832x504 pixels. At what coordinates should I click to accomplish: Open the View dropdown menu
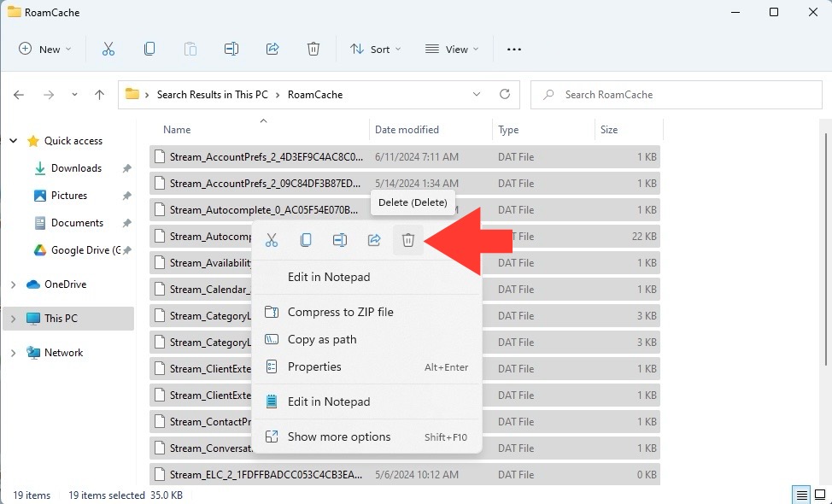pos(452,50)
